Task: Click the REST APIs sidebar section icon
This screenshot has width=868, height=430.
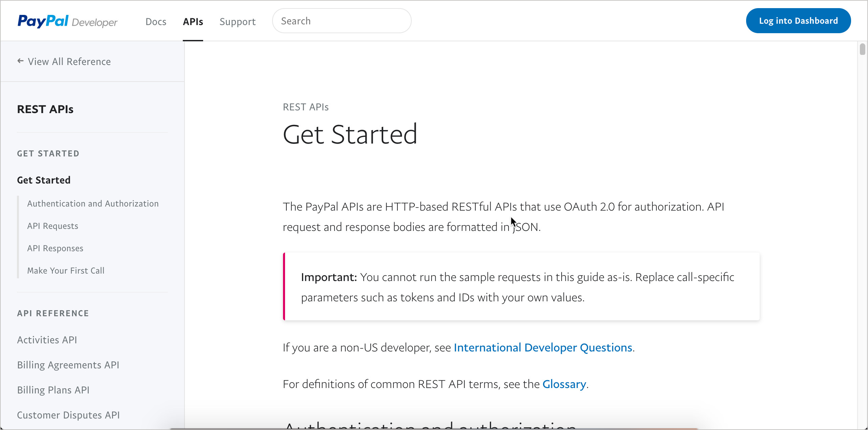Action: 45,109
